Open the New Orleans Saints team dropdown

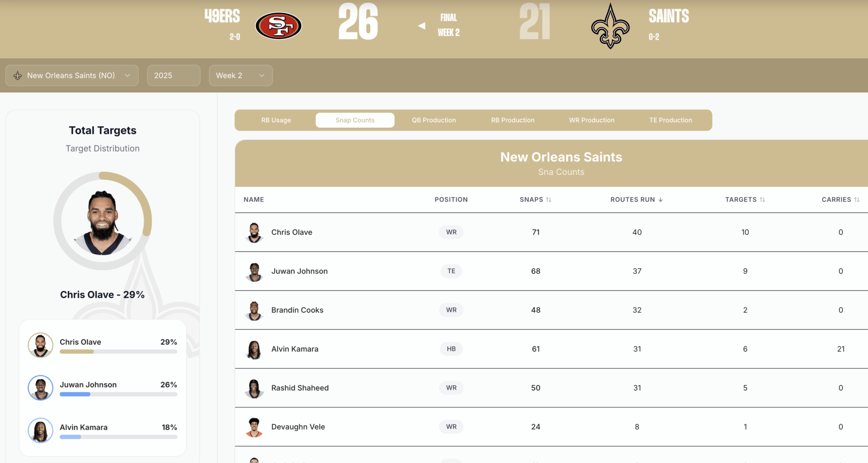(x=71, y=75)
